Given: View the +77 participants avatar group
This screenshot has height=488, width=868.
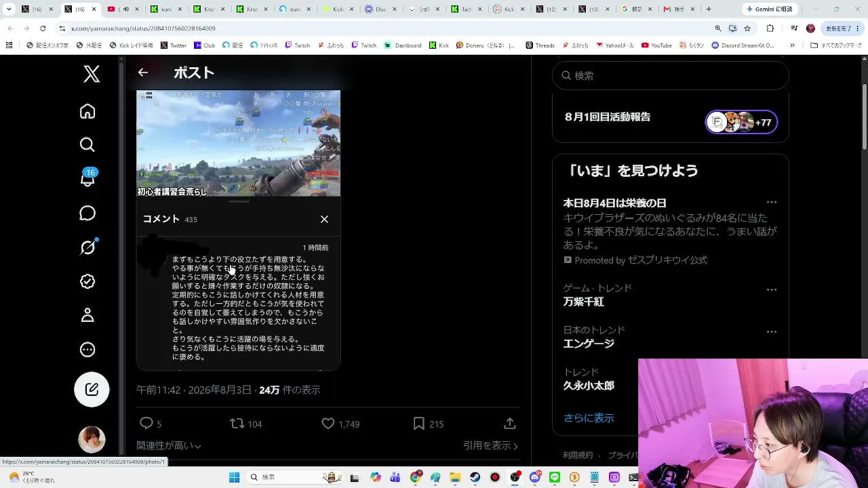Looking at the screenshot, I should (741, 123).
